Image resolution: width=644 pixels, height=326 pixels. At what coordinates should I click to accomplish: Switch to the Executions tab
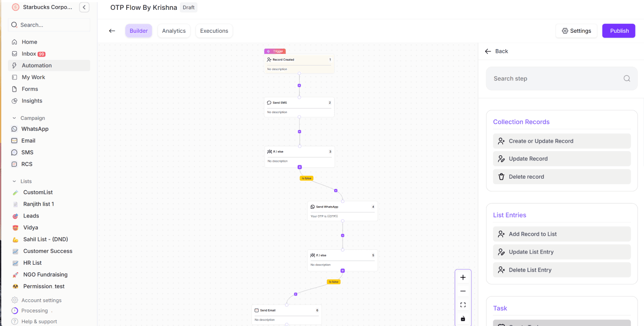click(x=214, y=31)
